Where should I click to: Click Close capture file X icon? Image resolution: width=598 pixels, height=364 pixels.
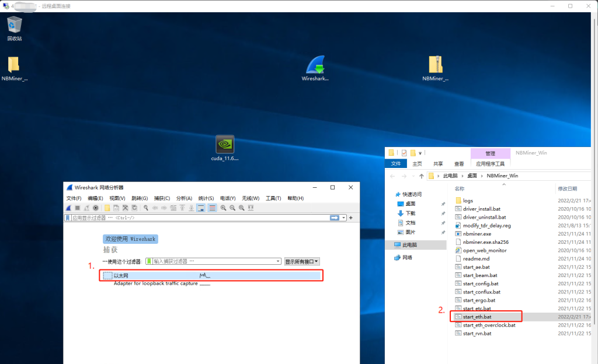(125, 208)
